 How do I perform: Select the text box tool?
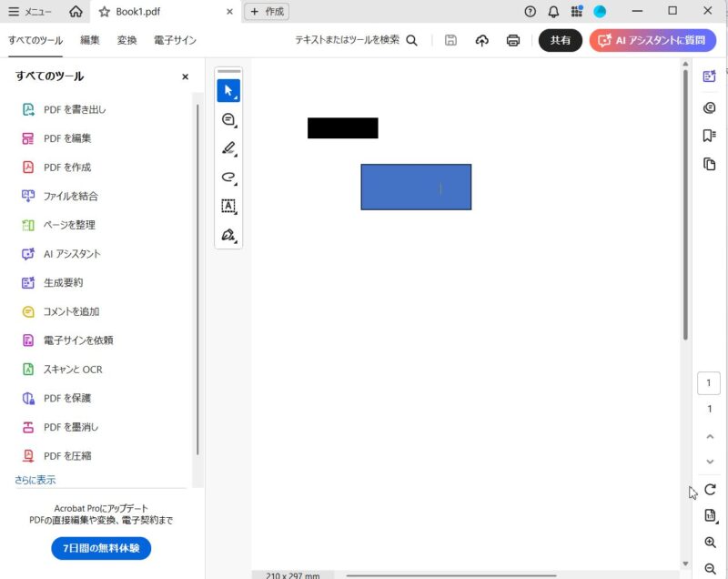click(x=228, y=207)
